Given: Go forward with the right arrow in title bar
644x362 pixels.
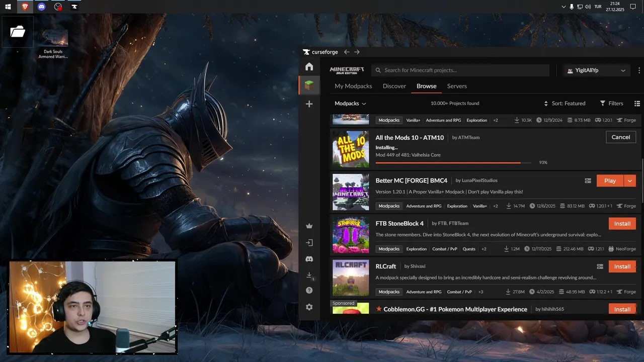Looking at the screenshot, I should coord(357,52).
